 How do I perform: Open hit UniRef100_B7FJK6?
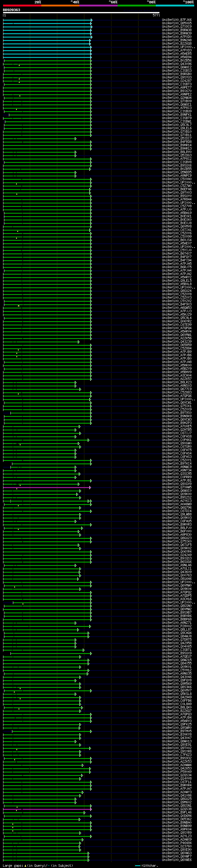tap(177, 20)
